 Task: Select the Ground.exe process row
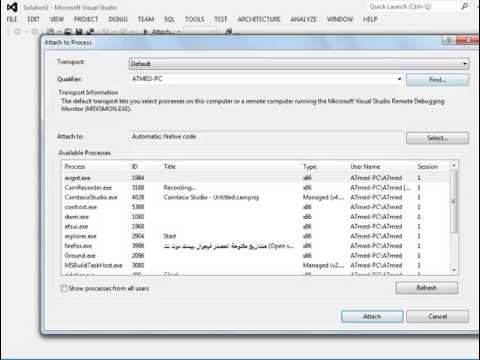point(256,256)
